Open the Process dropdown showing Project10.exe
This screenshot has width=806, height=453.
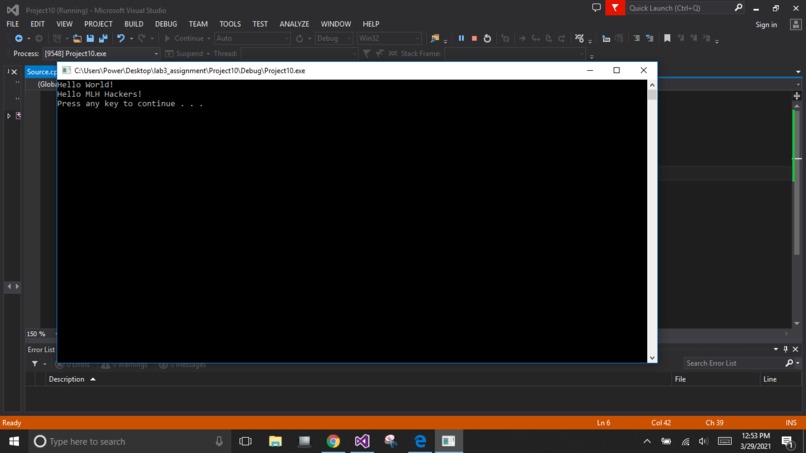(101, 53)
